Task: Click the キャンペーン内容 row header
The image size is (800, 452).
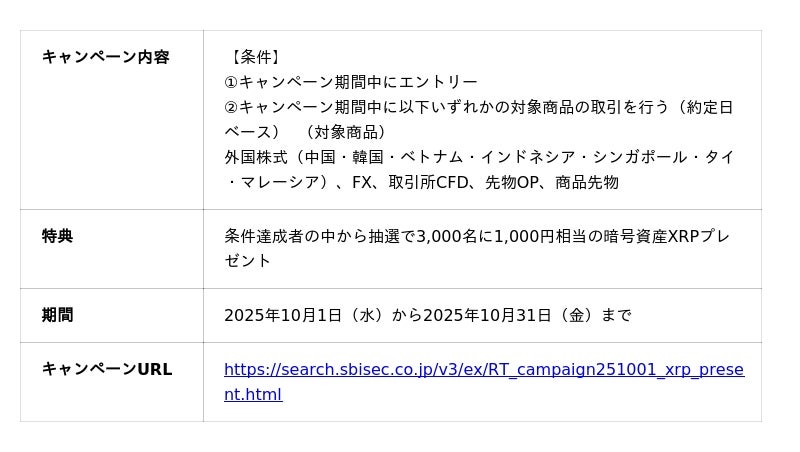Action: [105, 57]
